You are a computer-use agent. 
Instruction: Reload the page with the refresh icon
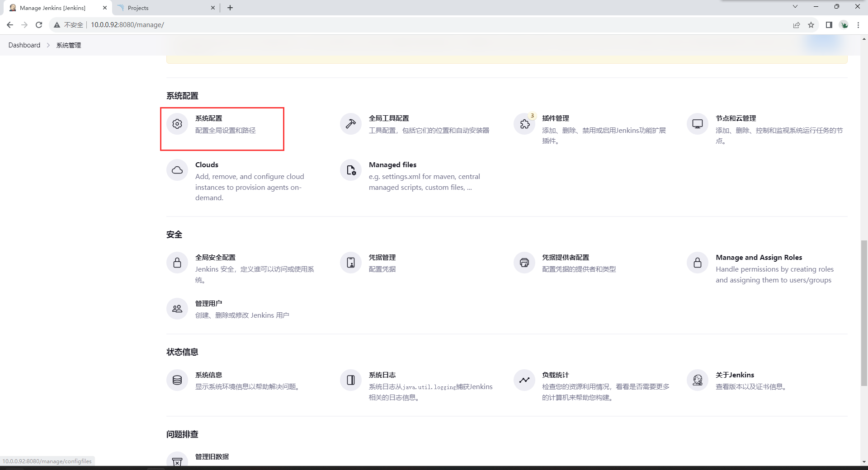[39, 25]
